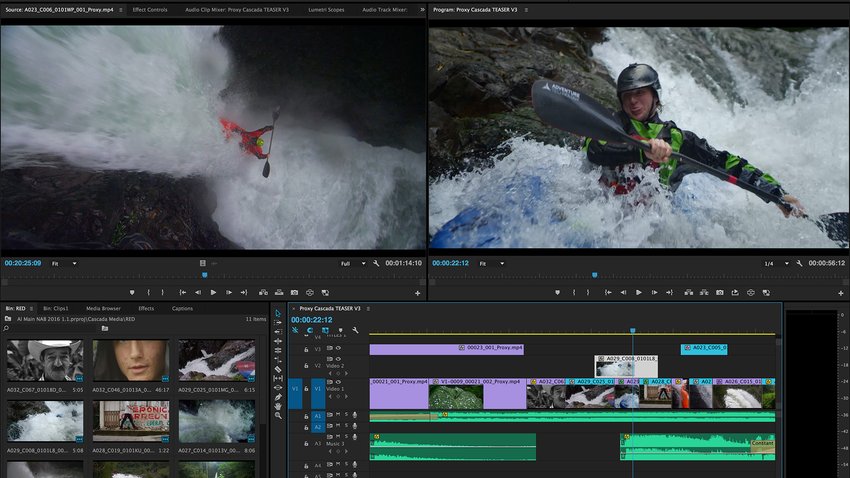Toggle A1 audio track targeting
This screenshot has width=850, height=478.
[318, 416]
